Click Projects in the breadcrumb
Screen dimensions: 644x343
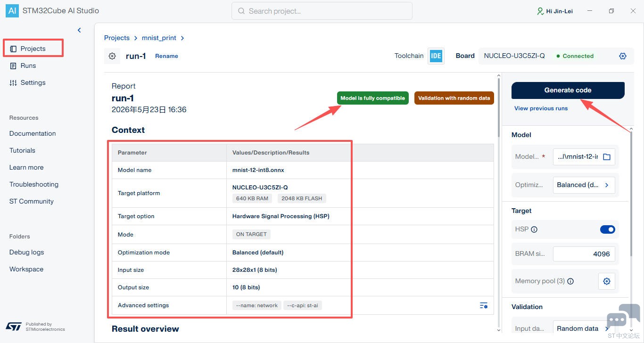pyautogui.click(x=117, y=38)
